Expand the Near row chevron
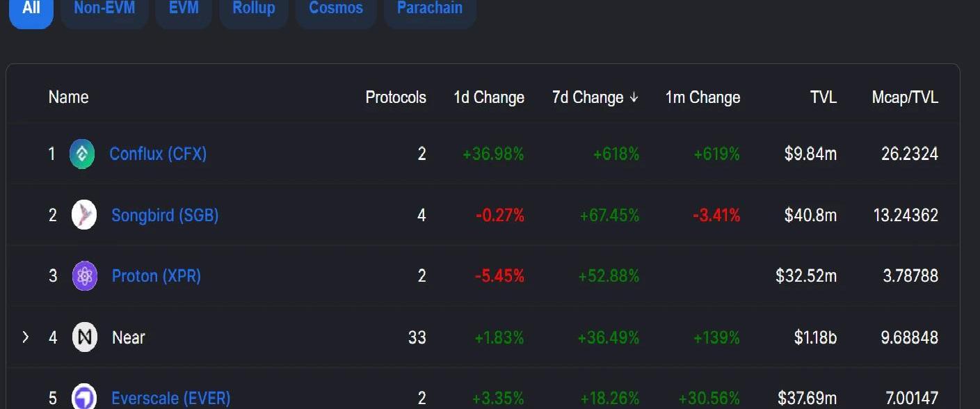Image resolution: width=980 pixels, height=409 pixels. click(26, 337)
